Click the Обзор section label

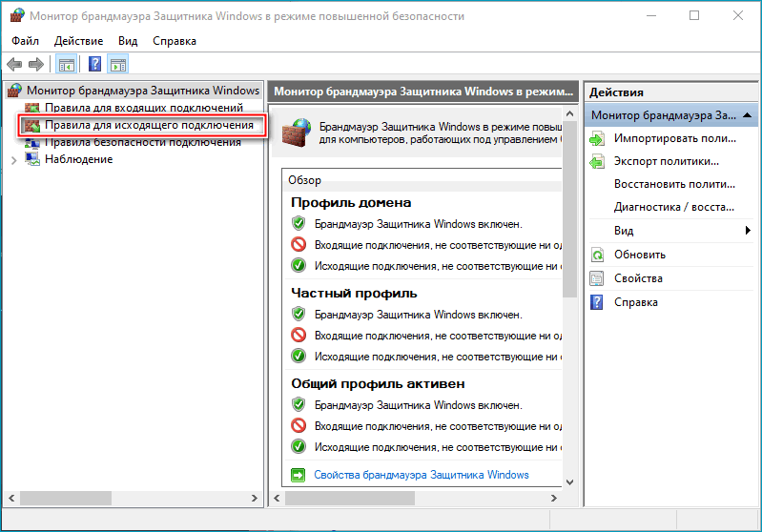pos(304,180)
